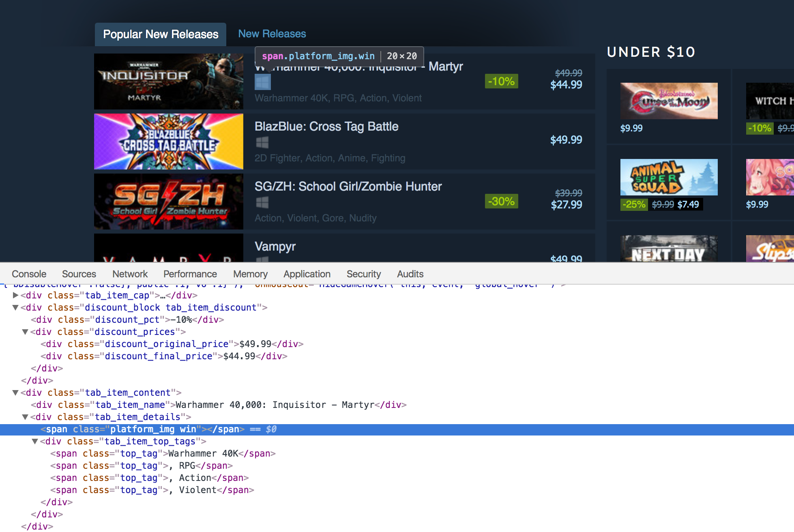794x532 pixels.
Task: Expand the tab_item_cap div node
Action: [x=15, y=296]
